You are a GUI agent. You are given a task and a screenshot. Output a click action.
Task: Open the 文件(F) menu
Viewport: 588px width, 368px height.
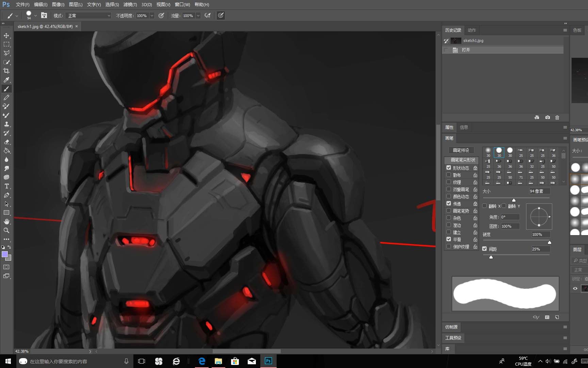coord(22,4)
